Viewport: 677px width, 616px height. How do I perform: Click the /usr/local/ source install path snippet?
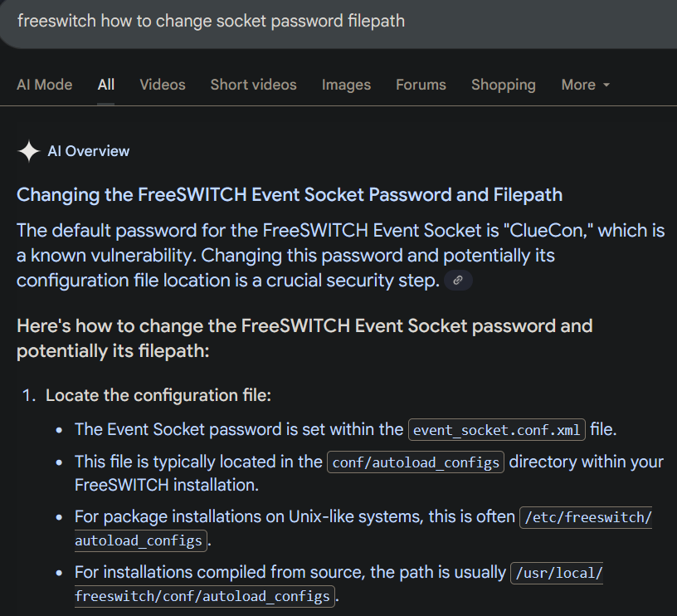pyautogui.click(x=556, y=573)
